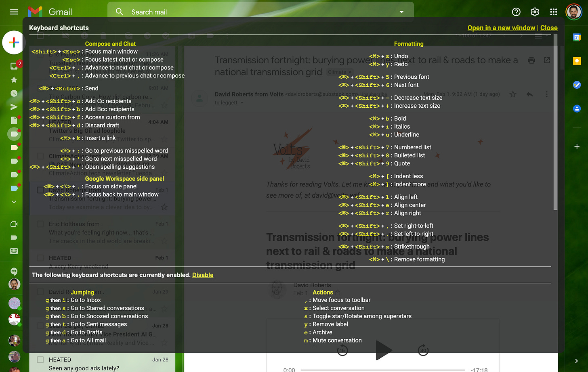Open Drafts document icon in sidebar
588x372 pixels.
click(x=14, y=120)
